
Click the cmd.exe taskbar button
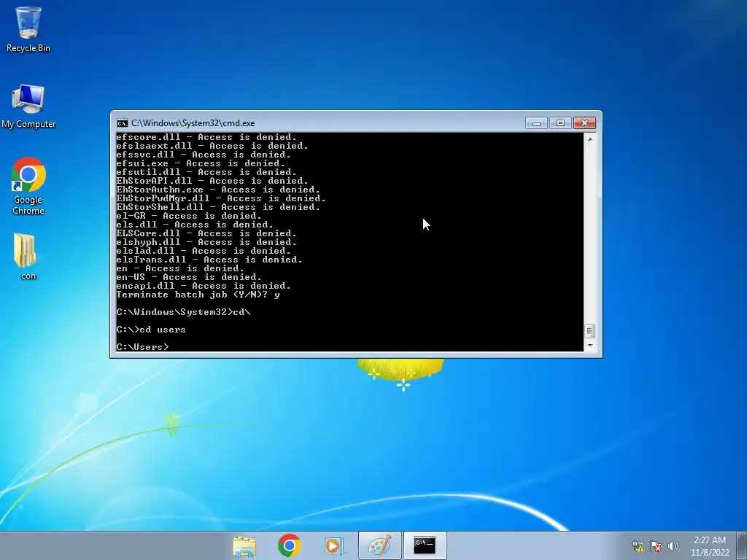(x=425, y=545)
